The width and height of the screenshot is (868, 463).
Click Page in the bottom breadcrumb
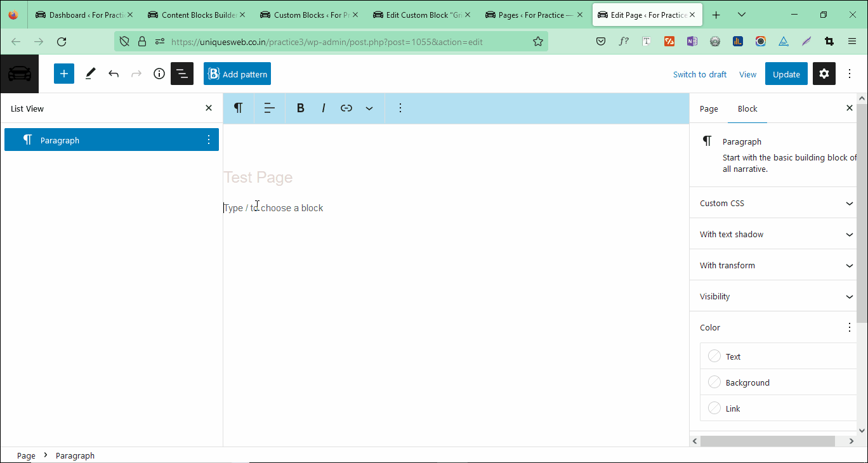(26, 455)
